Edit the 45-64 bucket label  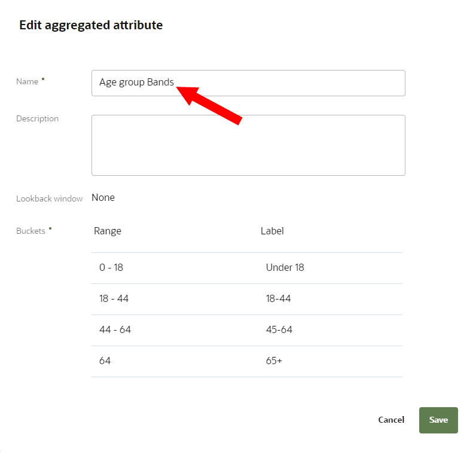pos(279,330)
